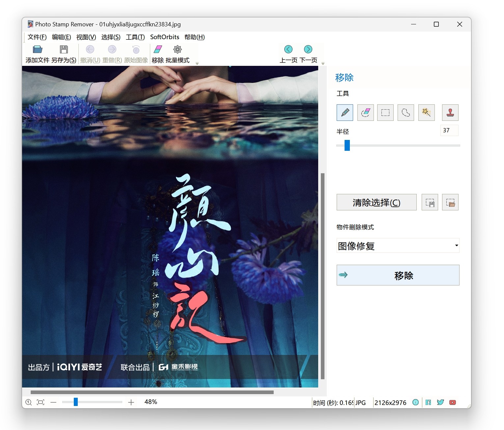
Task: Click the horizontal image scrollbar
Action: tap(152, 392)
